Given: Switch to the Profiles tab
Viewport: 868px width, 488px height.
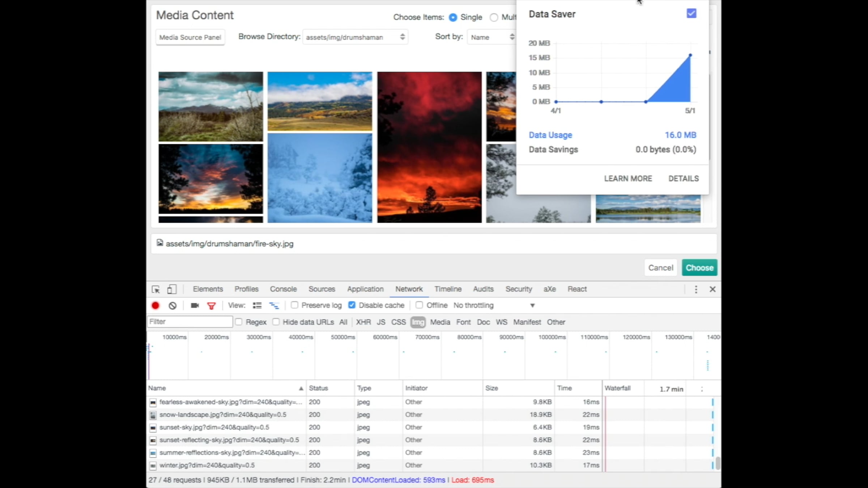Looking at the screenshot, I should pyautogui.click(x=247, y=289).
